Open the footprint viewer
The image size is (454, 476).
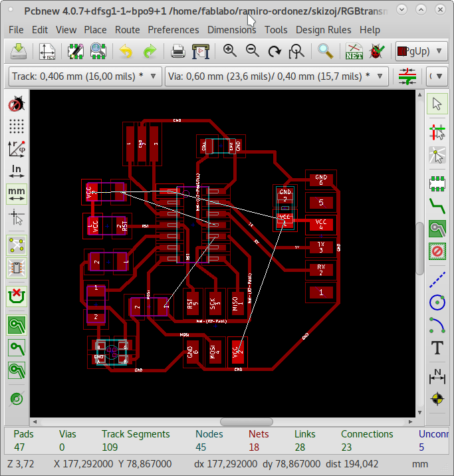tap(98, 51)
